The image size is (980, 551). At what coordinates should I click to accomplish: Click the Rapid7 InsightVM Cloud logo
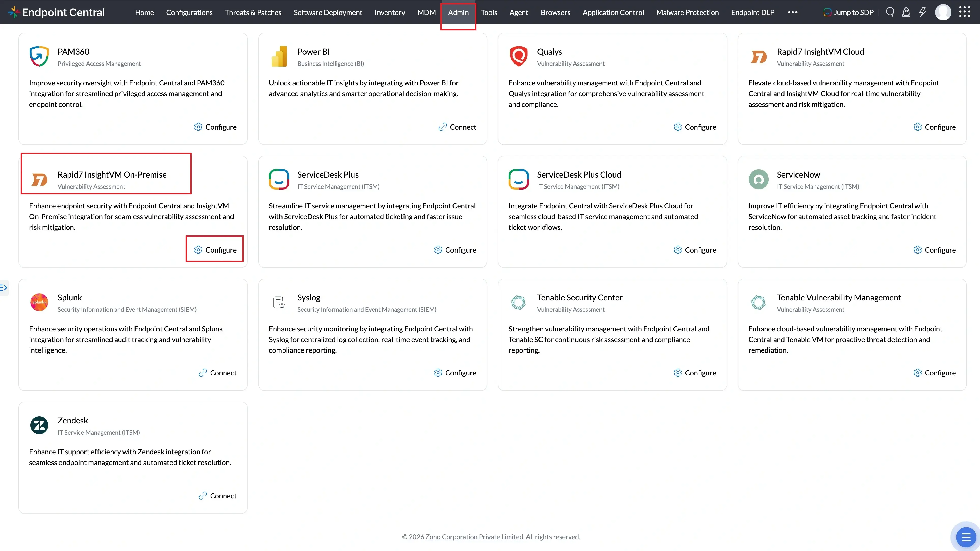tap(758, 57)
